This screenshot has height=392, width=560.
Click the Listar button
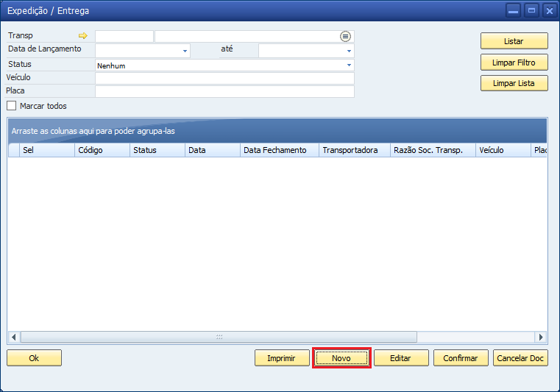514,41
